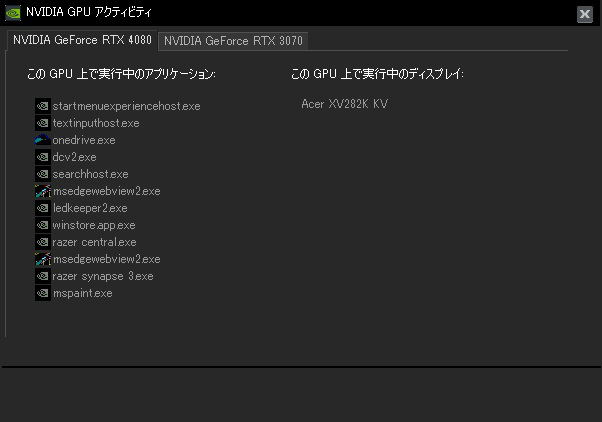This screenshot has height=422, width=602.
Task: Click icon beside startmenuexperiencehost.exe
Action: pos(43,106)
